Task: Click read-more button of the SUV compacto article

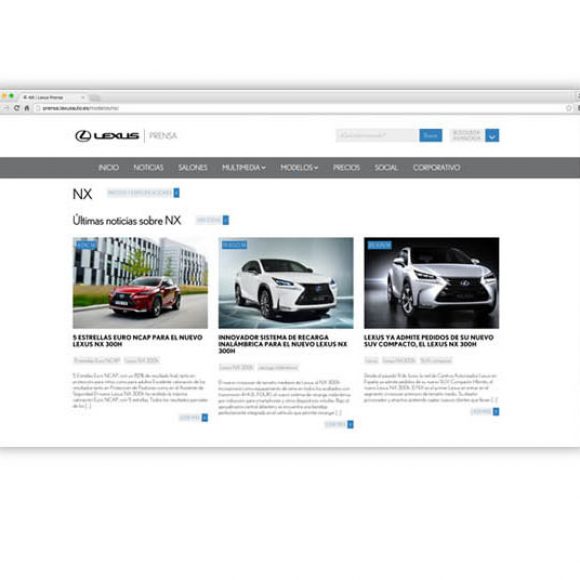Action: (x=485, y=411)
